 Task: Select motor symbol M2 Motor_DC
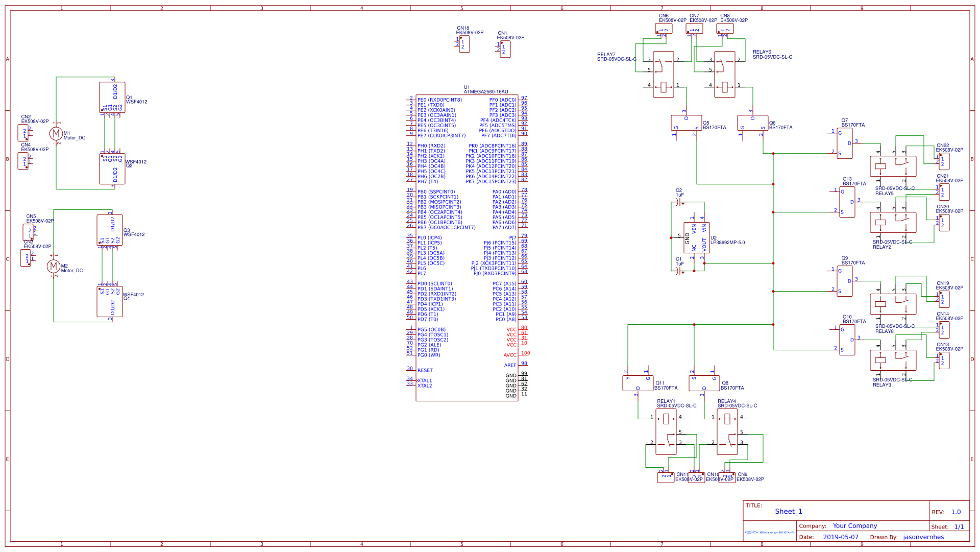[54, 266]
